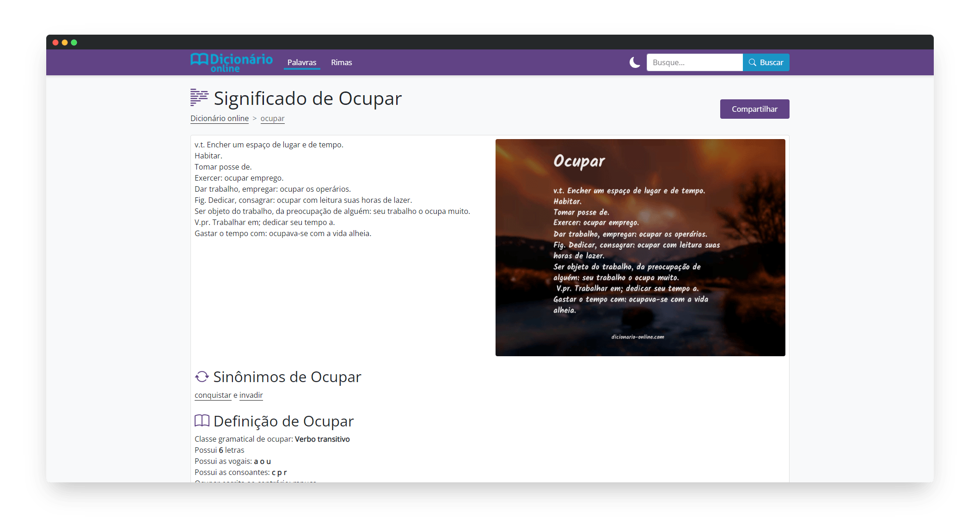Click the line 'Exercer: ocupar emprego.'
The image size is (980, 517).
point(239,178)
